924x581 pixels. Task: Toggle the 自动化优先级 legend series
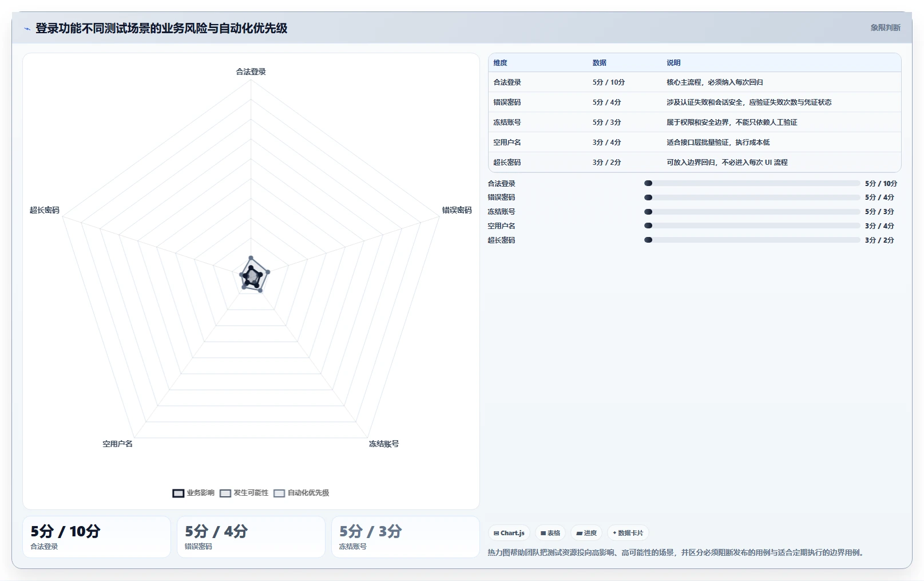point(302,493)
